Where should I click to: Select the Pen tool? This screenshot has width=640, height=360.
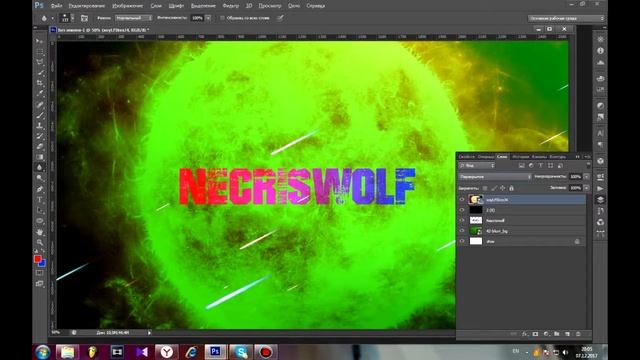click(x=40, y=189)
